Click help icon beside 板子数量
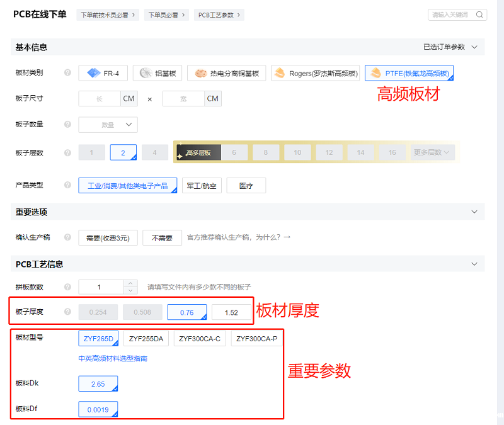This screenshot has width=504, height=425. 67,125
